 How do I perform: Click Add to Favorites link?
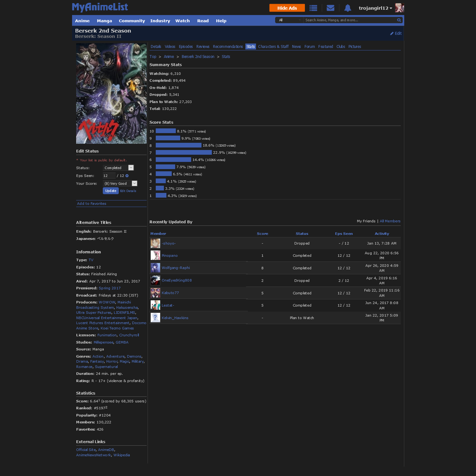click(x=92, y=204)
